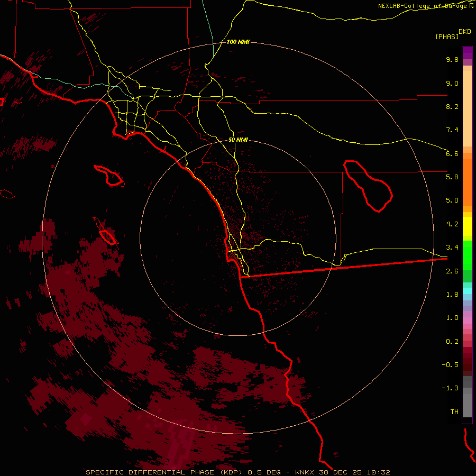Click the gray colorbar segment beside TH

click(x=467, y=406)
